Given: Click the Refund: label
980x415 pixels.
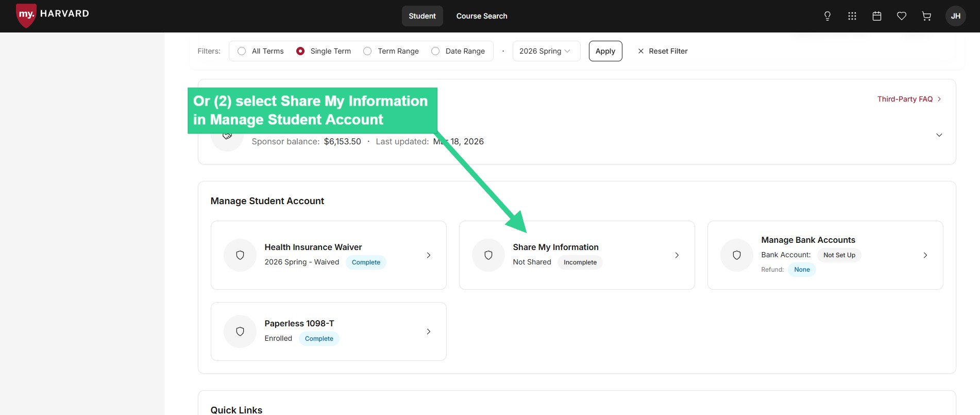Looking at the screenshot, I should click(772, 270).
